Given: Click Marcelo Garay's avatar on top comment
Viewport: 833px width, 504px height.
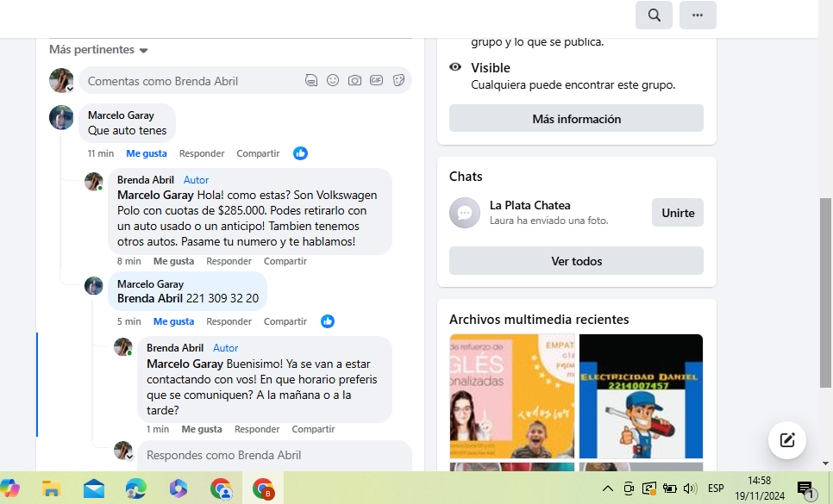Looking at the screenshot, I should (61, 118).
